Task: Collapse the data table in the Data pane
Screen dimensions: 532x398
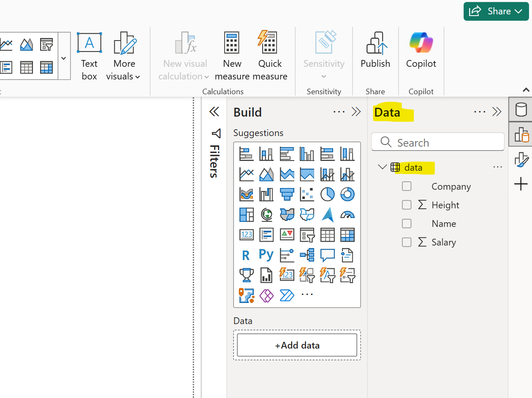Action: 383,167
